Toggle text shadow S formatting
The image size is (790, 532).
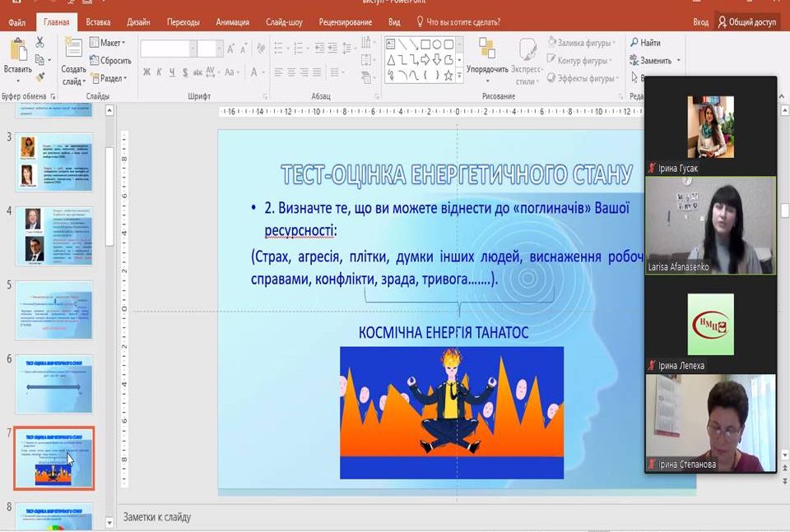pos(185,72)
